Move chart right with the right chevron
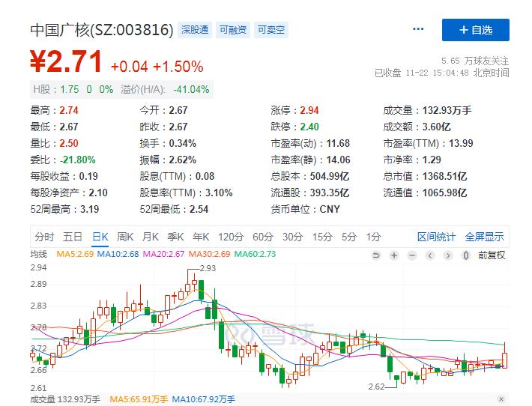The image size is (532, 406). pos(448,255)
